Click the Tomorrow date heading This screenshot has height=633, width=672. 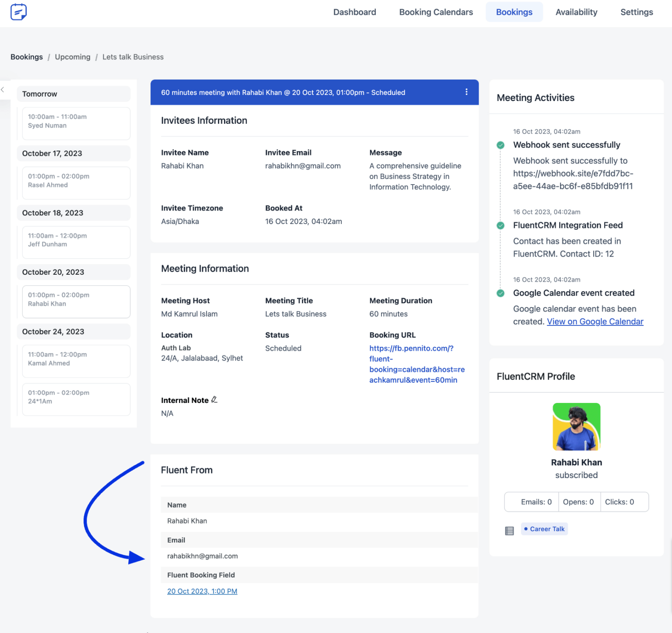(x=73, y=94)
